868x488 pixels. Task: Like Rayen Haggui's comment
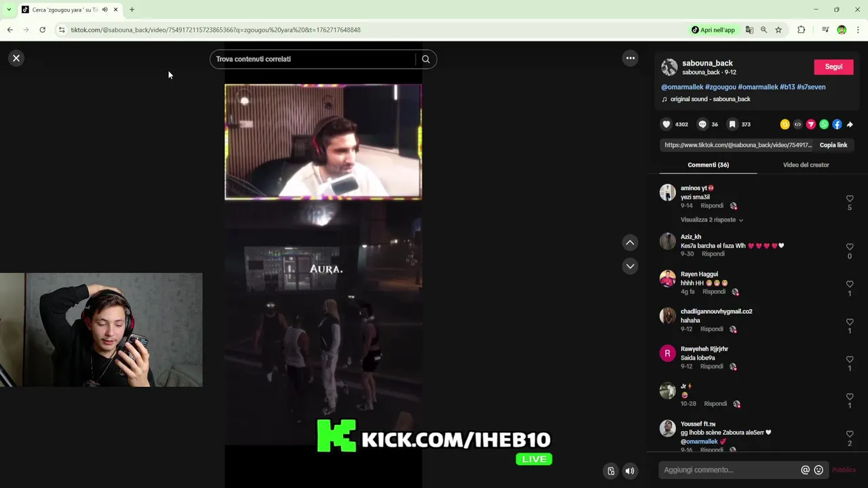(x=850, y=285)
